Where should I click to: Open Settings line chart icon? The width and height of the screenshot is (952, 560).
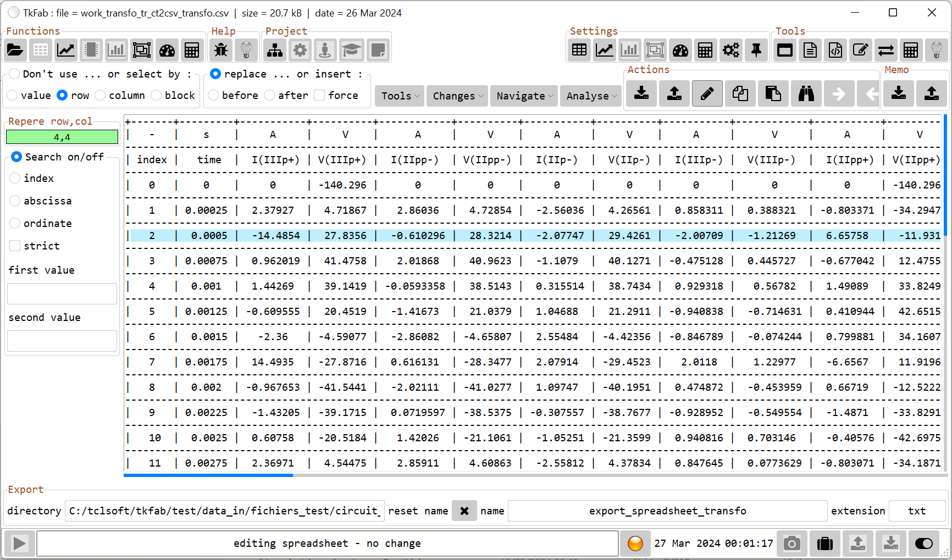tap(605, 51)
